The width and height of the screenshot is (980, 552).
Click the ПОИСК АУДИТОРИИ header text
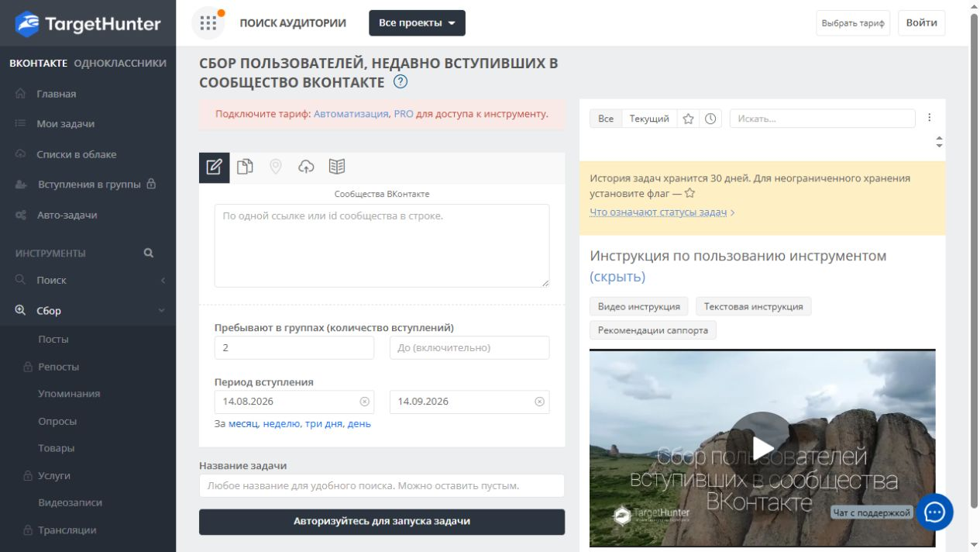point(293,23)
